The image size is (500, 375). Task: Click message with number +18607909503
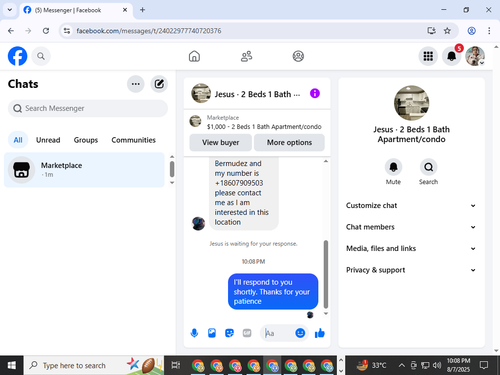tap(244, 193)
